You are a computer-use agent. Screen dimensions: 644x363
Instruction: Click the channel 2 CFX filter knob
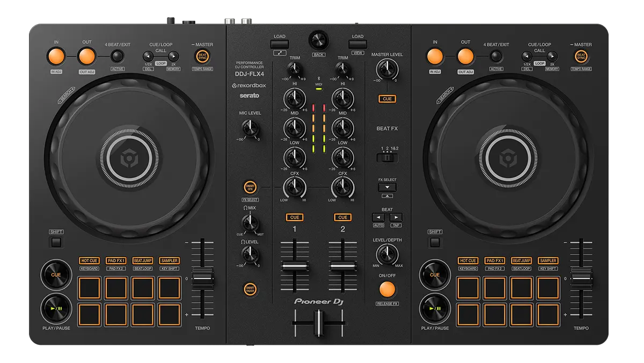(342, 187)
